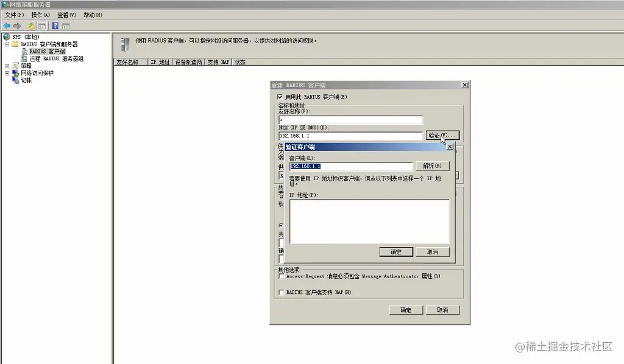This screenshot has height=364, width=624.
Task: Click 取消 in the 验证客户端 dialog
Action: tap(433, 252)
